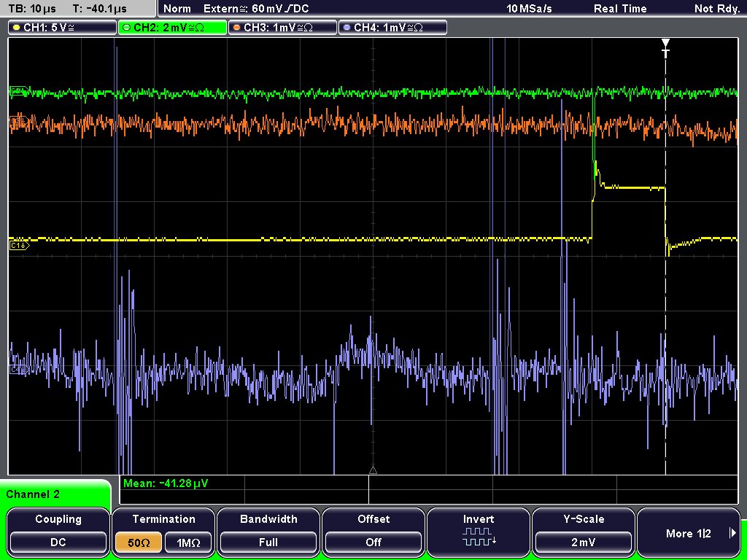Click the Extern 60 mV DC trigger readout
The height and width of the screenshot is (560, 747).
pyautogui.click(x=256, y=9)
